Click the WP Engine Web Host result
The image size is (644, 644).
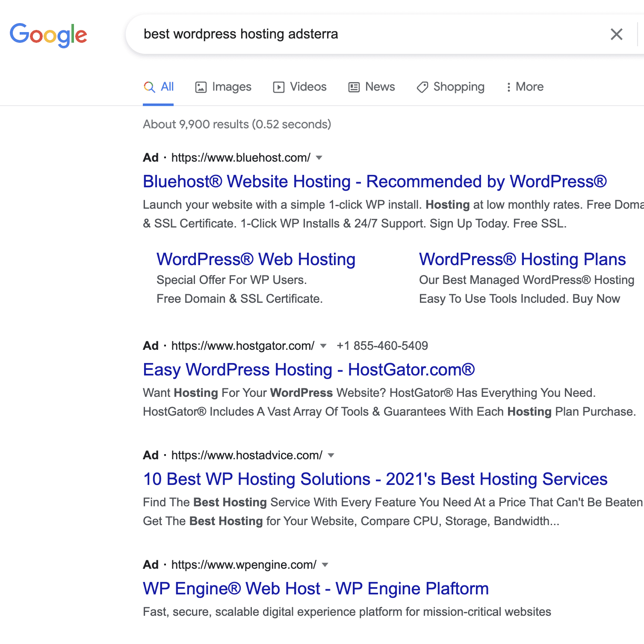coord(315,588)
